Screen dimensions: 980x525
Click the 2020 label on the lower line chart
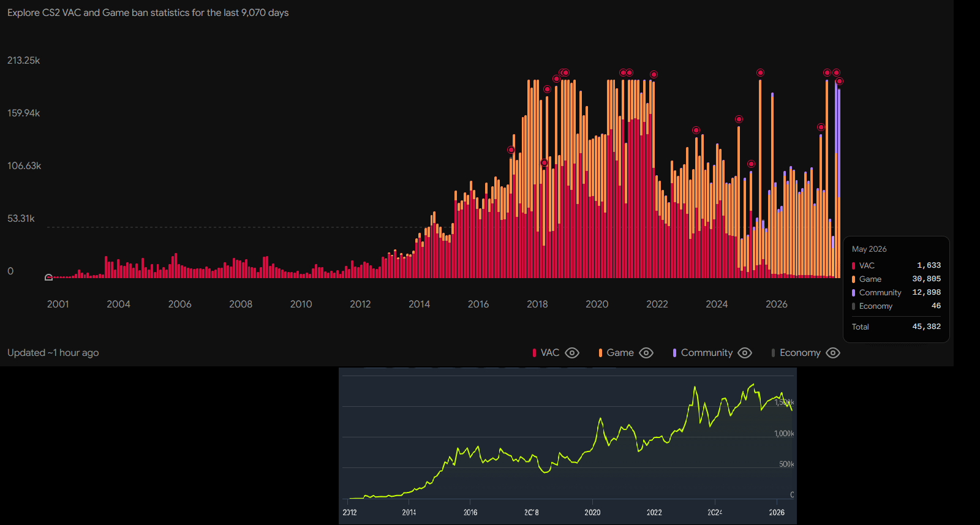click(x=592, y=513)
